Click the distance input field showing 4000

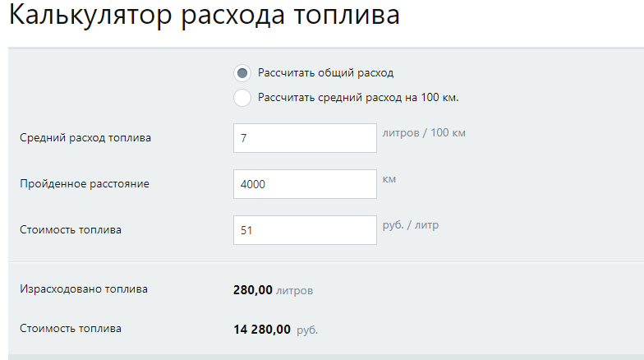coord(305,184)
